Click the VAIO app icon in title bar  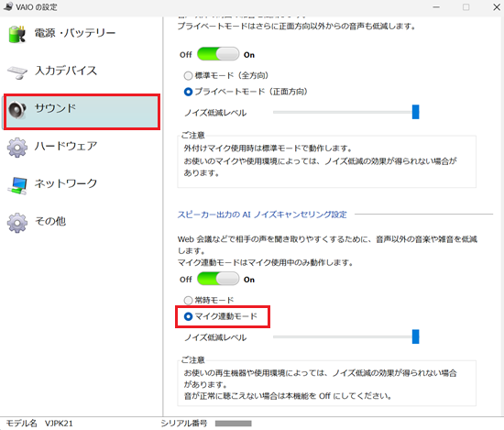(7, 6)
